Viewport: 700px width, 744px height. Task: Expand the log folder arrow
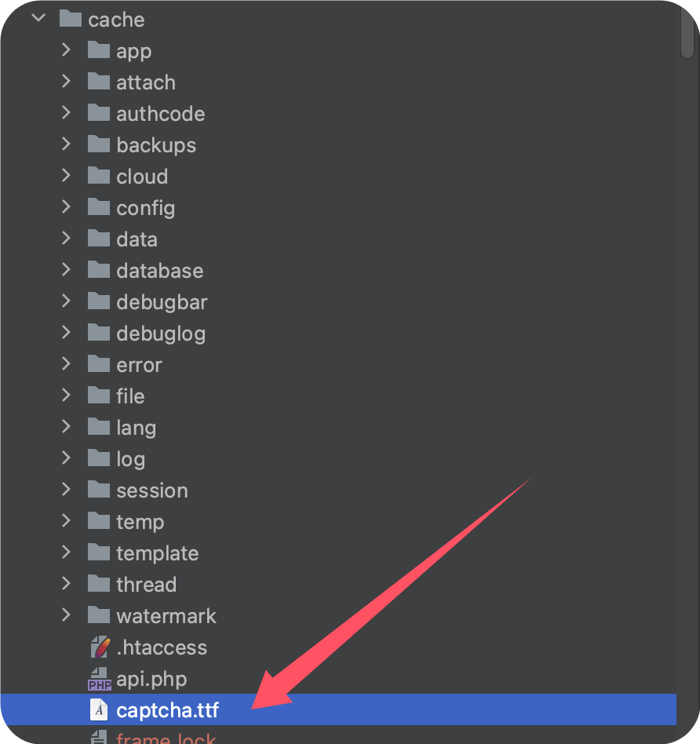pos(66,458)
